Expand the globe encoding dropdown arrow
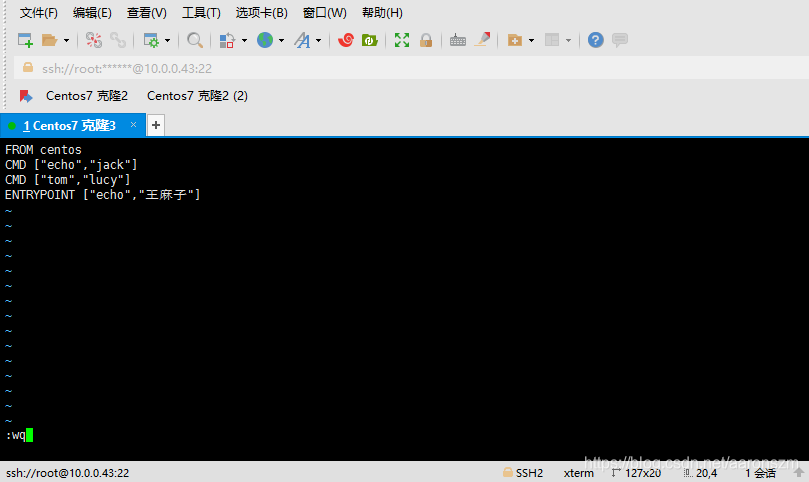This screenshot has width=809, height=482. click(281, 40)
